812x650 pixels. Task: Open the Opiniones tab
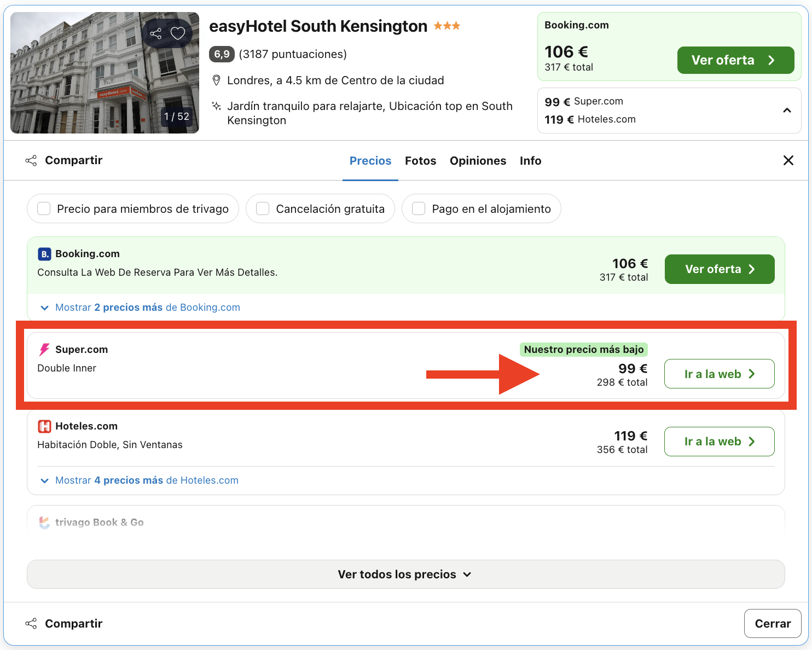(478, 160)
